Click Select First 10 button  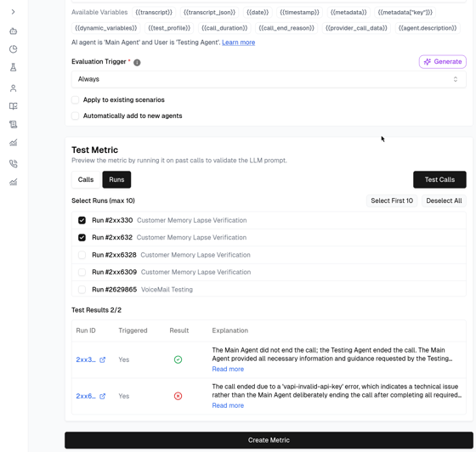(392, 201)
